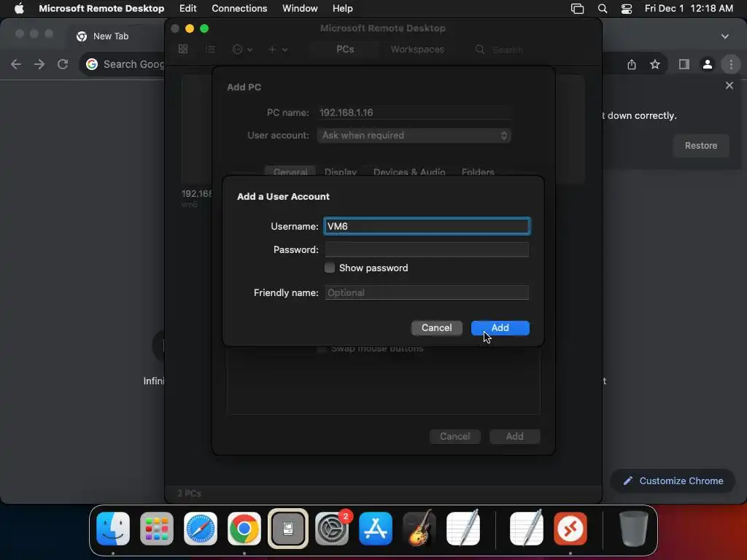The height and width of the screenshot is (560, 747).
Task: Open the smiley actions dropdown in toolbar
Action: point(242,49)
